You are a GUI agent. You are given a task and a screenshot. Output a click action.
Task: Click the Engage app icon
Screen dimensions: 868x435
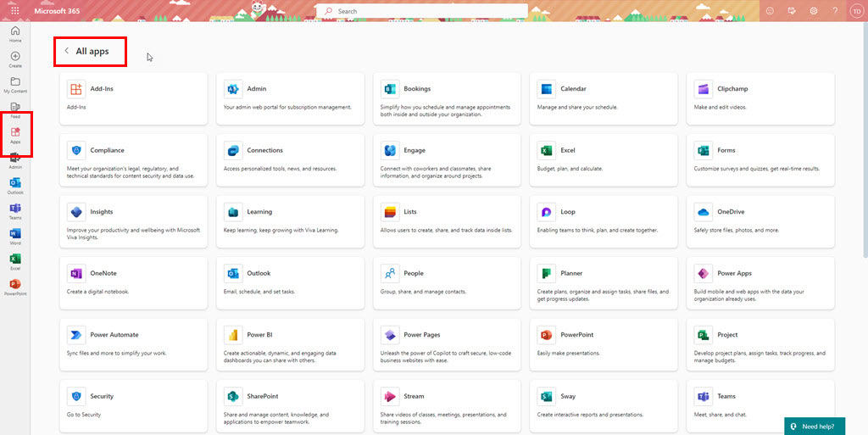[x=390, y=150]
